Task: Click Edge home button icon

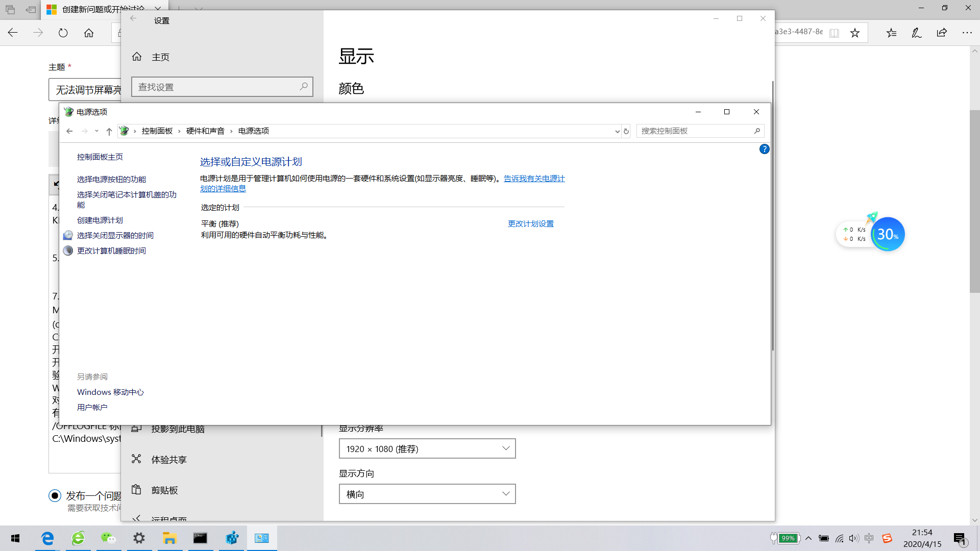Action: 89,33
